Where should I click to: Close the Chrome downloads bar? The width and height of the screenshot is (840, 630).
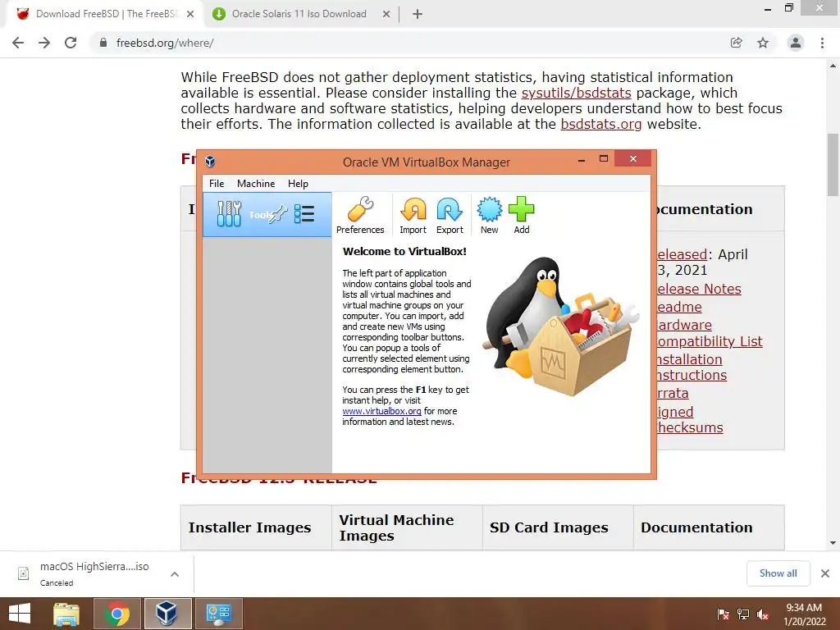(x=825, y=573)
